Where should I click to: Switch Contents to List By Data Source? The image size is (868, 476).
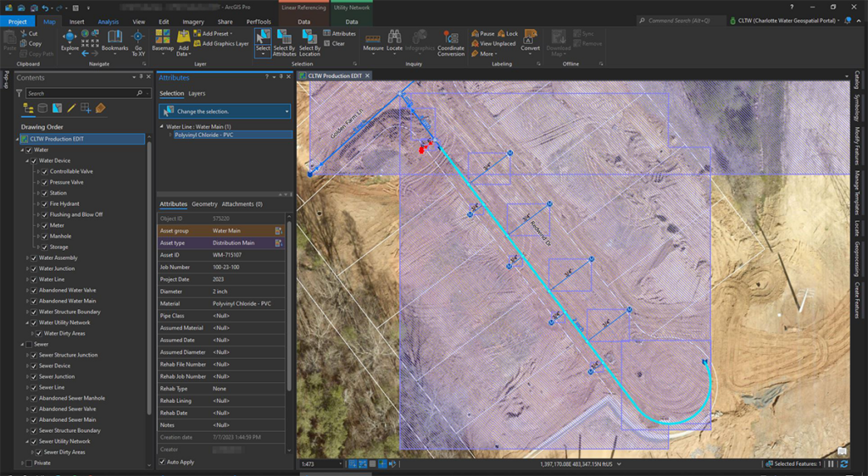[42, 108]
